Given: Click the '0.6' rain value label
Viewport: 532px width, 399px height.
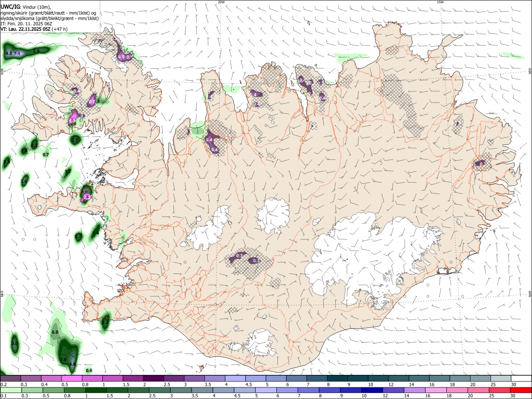Looking at the screenshot, I should point(89,370).
